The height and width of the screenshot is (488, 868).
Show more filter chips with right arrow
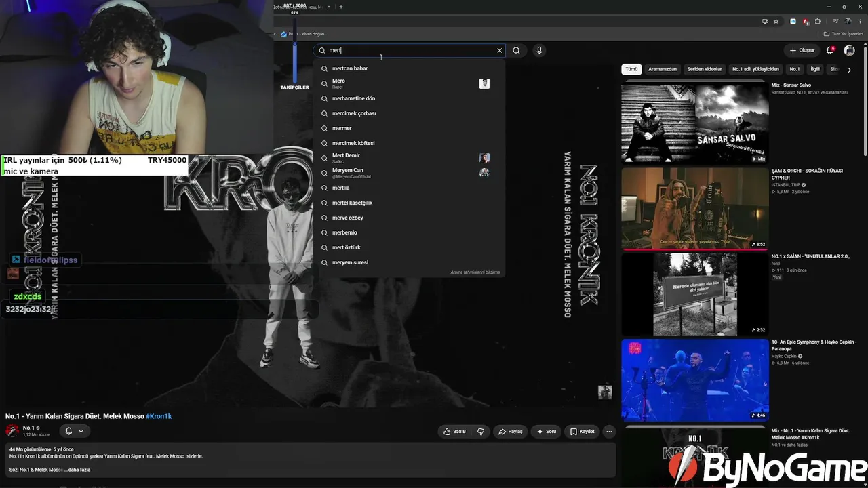pos(849,70)
